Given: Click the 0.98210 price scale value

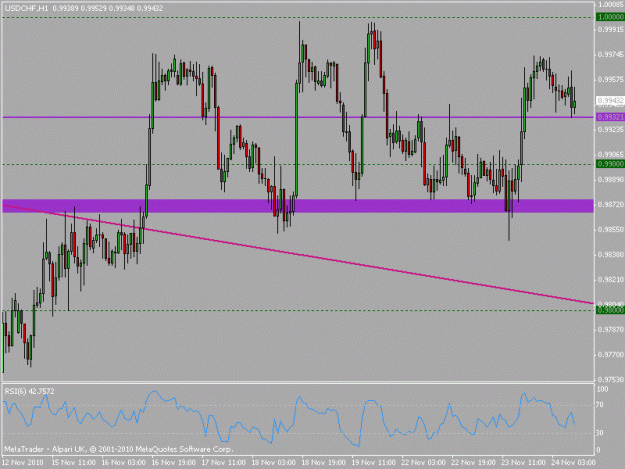Looking at the screenshot, I should click(610, 280).
